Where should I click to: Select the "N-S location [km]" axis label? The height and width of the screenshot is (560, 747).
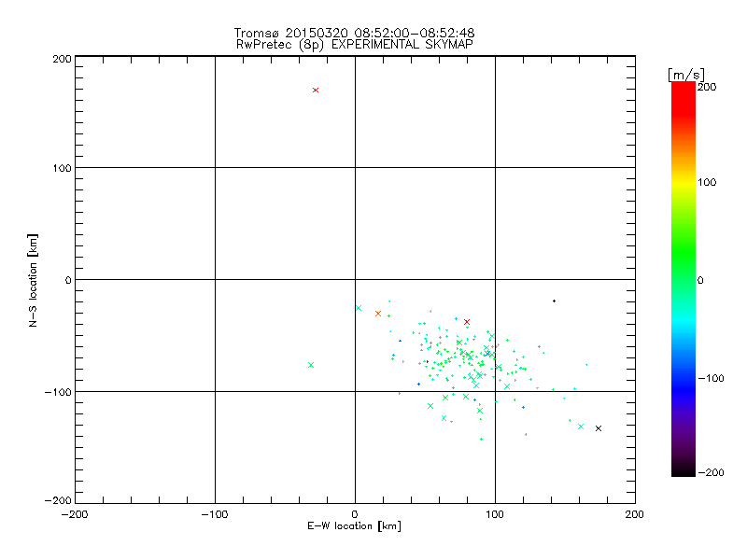(33, 281)
